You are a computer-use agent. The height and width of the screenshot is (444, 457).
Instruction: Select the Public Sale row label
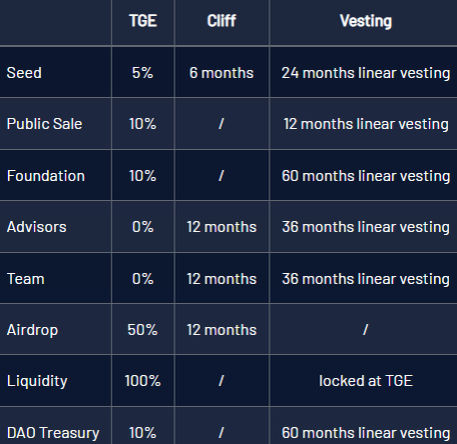pos(44,124)
